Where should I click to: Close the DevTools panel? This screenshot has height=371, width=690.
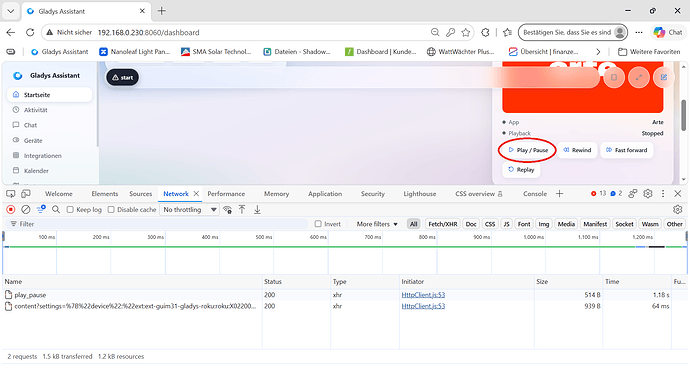click(678, 194)
